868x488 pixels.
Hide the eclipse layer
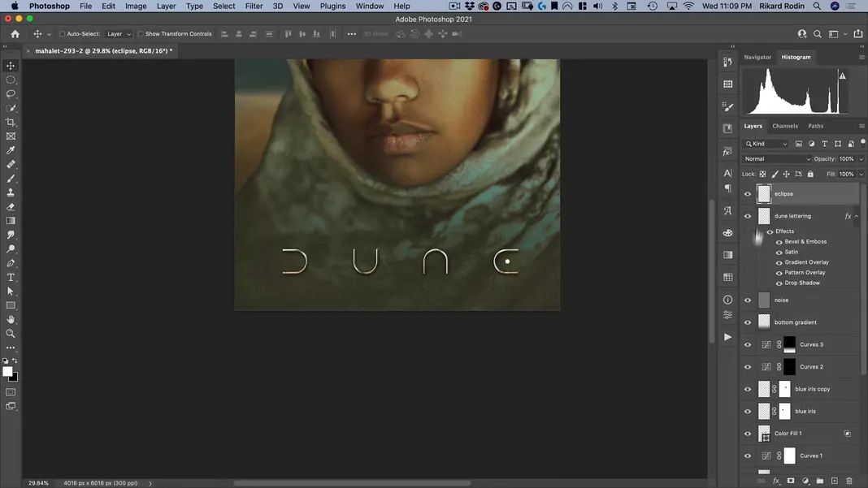coord(748,194)
